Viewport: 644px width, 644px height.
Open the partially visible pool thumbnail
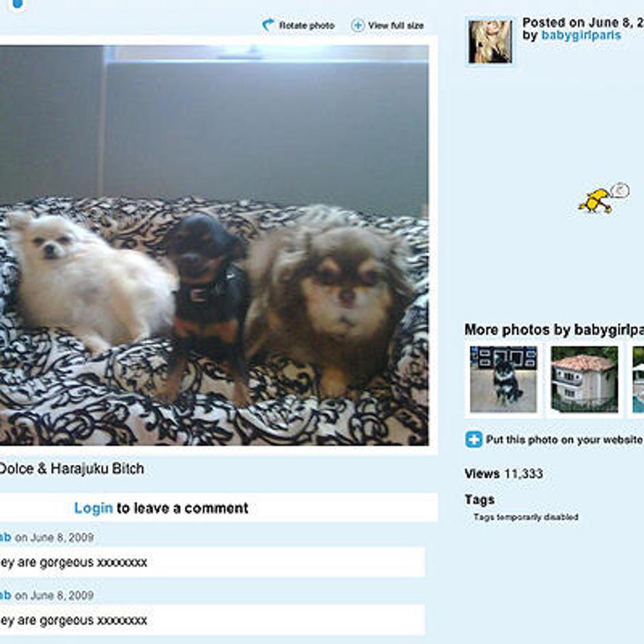tap(638, 379)
